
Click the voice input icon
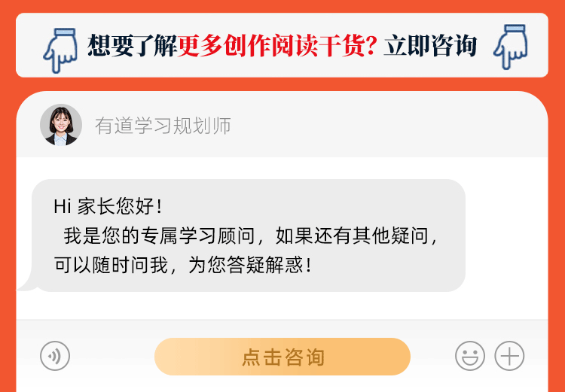coord(55,356)
